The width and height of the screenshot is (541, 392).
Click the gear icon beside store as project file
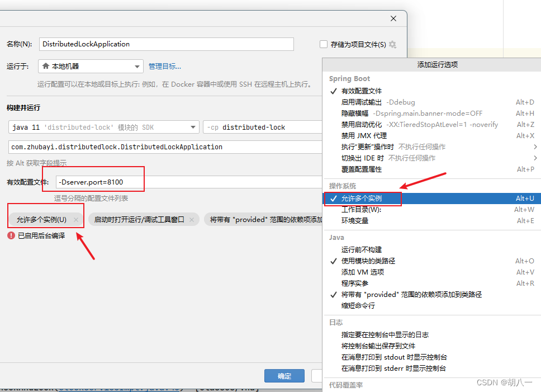tap(392, 45)
